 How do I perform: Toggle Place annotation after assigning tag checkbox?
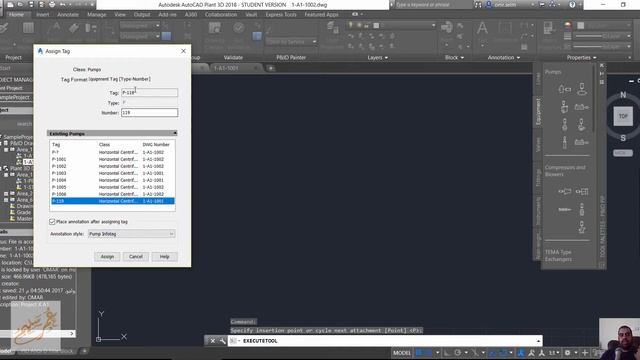tap(52, 222)
